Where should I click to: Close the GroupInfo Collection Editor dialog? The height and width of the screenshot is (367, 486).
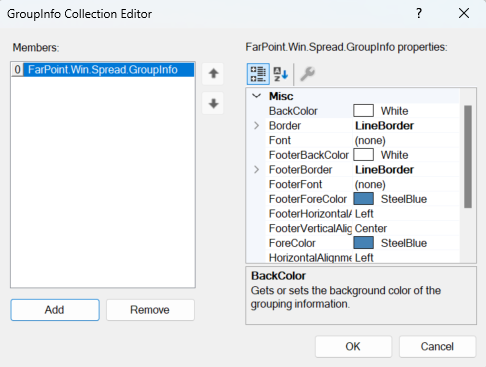pyautogui.click(x=464, y=13)
